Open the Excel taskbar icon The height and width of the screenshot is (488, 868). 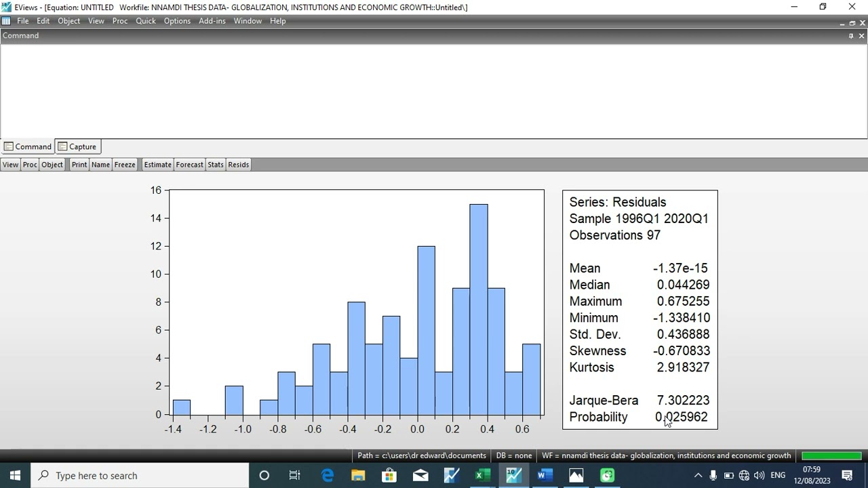483,476
